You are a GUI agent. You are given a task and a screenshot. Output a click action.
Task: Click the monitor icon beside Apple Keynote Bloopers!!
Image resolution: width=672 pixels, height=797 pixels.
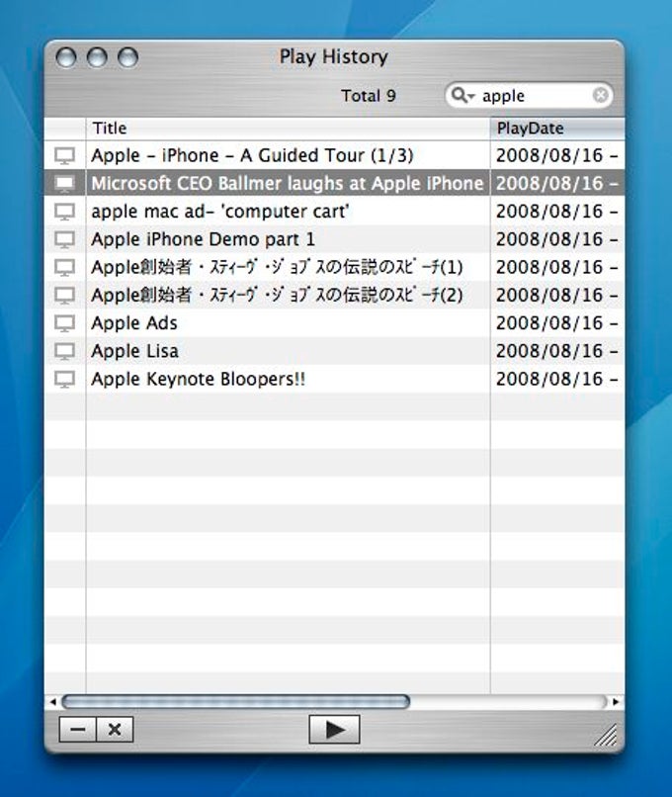(64, 379)
